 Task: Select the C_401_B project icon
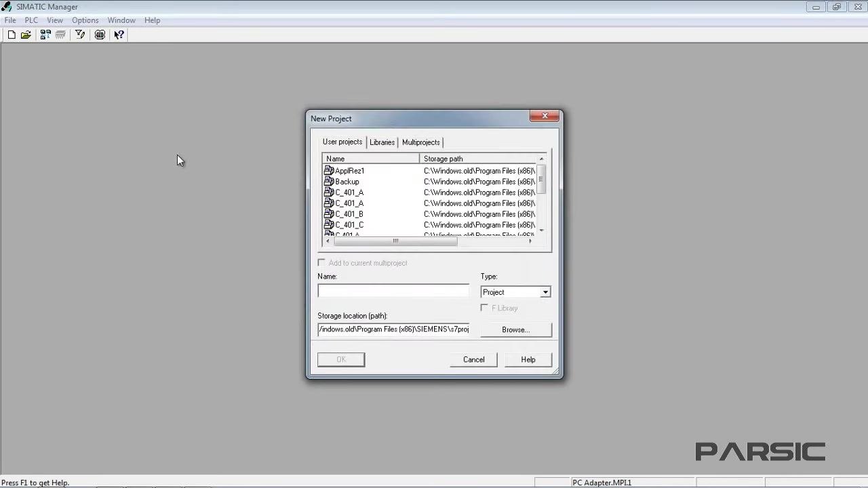point(329,214)
